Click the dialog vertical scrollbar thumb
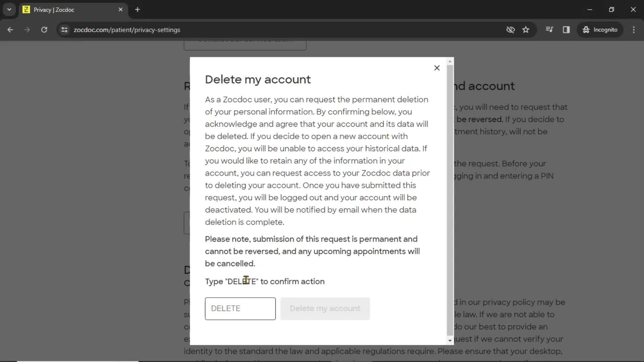Image resolution: width=644 pixels, height=362 pixels. point(450,200)
